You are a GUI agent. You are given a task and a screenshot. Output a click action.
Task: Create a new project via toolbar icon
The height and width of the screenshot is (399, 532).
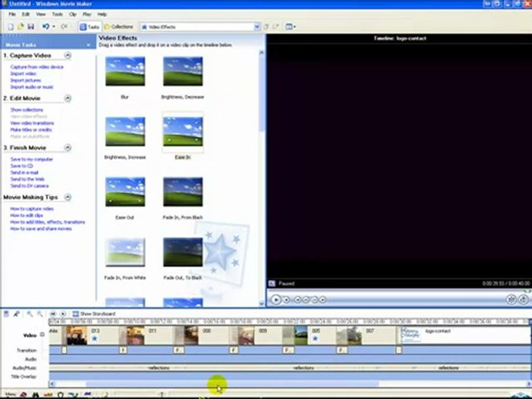pyautogui.click(x=11, y=27)
